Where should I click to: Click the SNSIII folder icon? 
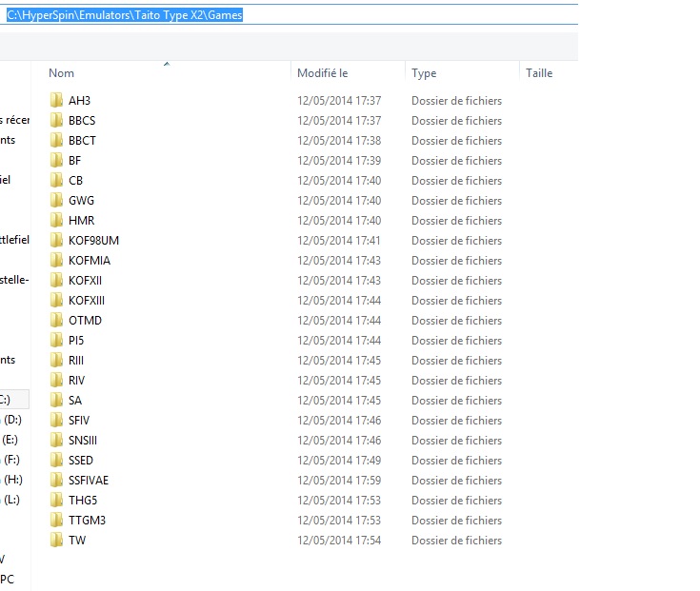tap(56, 441)
